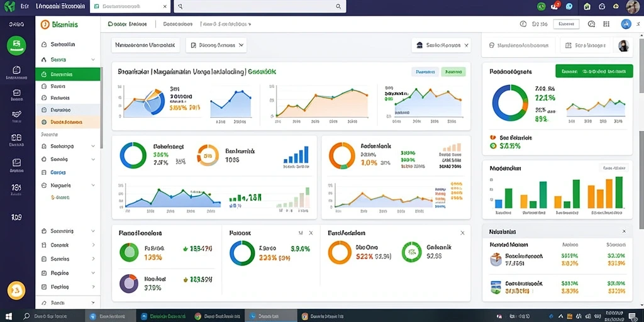The width and height of the screenshot is (644, 322).
Task: Open the Windows Start menu
Action: pos(8,316)
